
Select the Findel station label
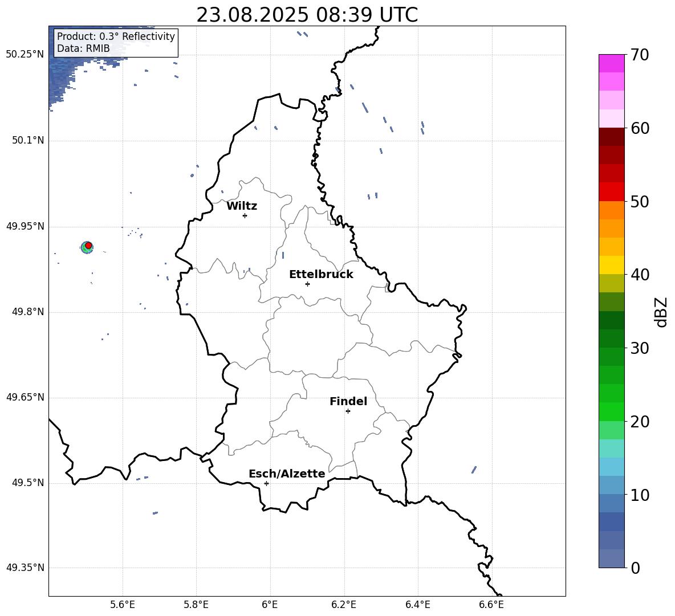click(x=348, y=401)
